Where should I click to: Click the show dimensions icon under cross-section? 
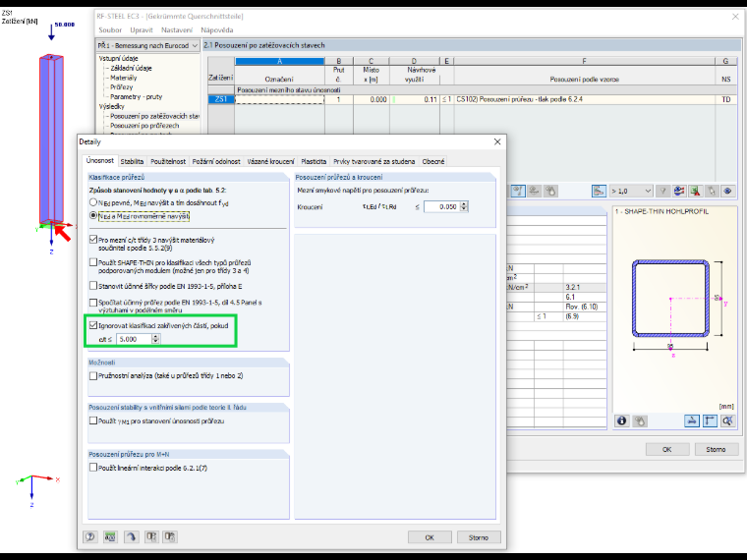click(x=692, y=420)
